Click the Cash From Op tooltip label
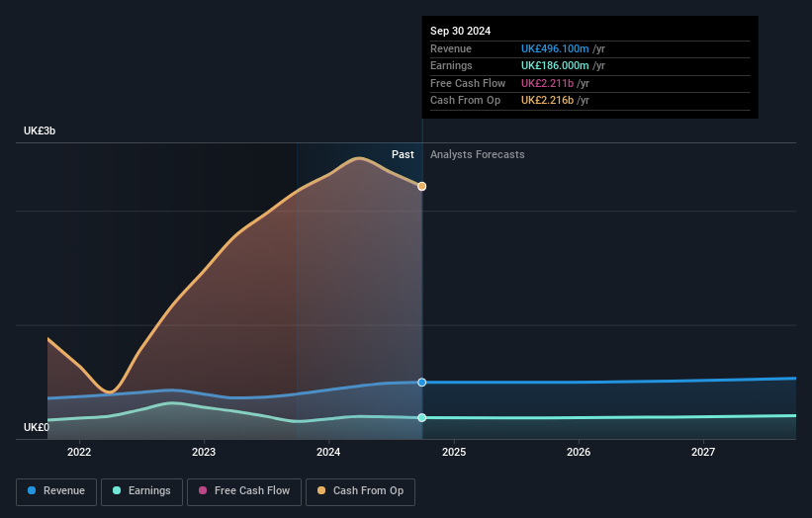The height and width of the screenshot is (518, 812). click(x=465, y=101)
